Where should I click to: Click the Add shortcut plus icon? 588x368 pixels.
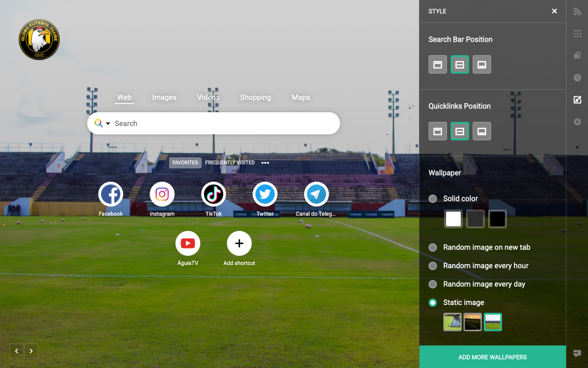[x=239, y=243]
